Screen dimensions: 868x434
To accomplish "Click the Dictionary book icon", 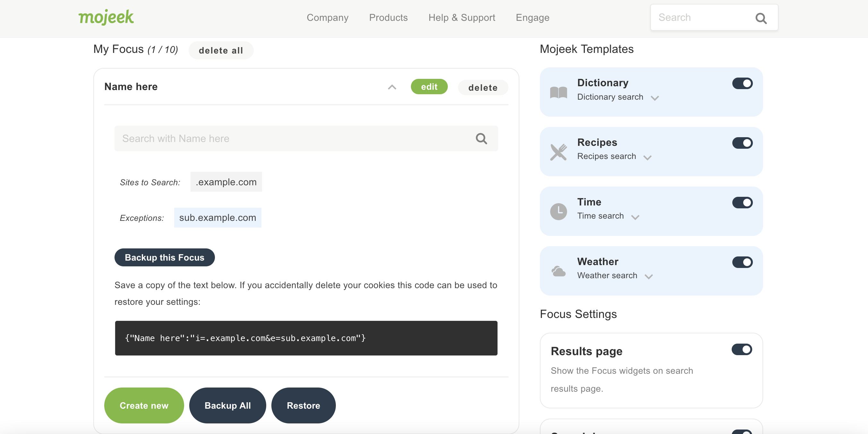I will click(558, 92).
